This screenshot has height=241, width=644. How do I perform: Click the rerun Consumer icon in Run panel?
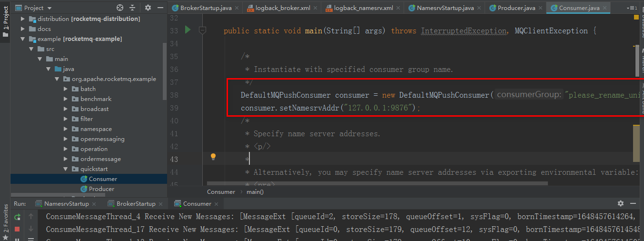click(x=17, y=217)
